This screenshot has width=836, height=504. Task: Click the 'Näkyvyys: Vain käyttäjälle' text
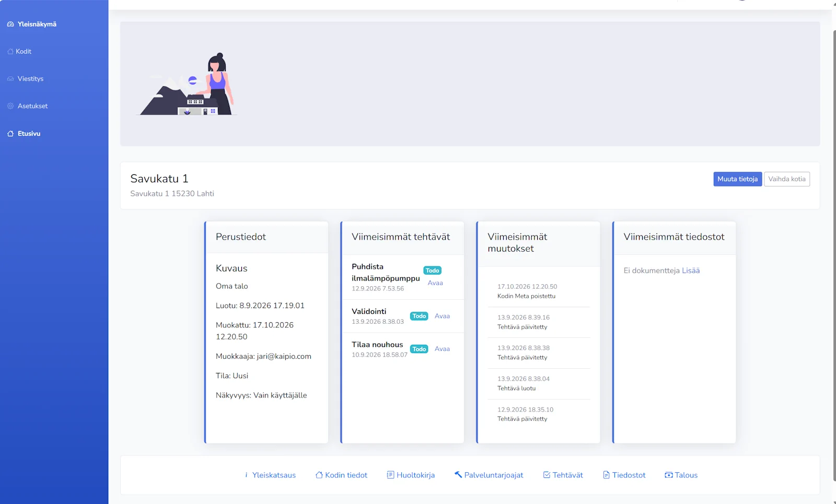coord(261,395)
